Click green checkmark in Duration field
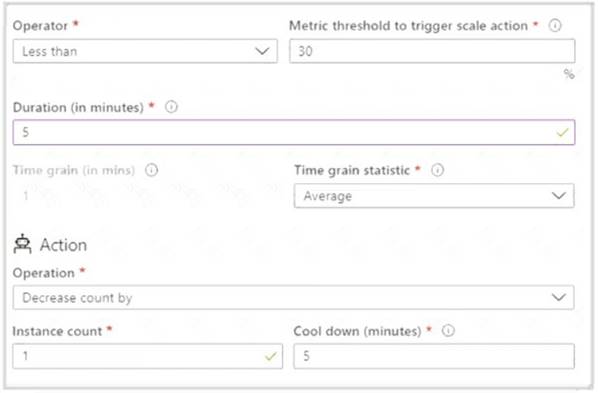Image resolution: width=598 pixels, height=393 pixels. click(562, 132)
